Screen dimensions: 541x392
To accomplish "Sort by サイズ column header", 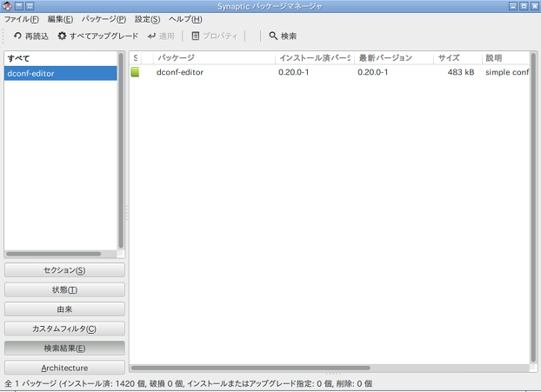I will point(458,58).
